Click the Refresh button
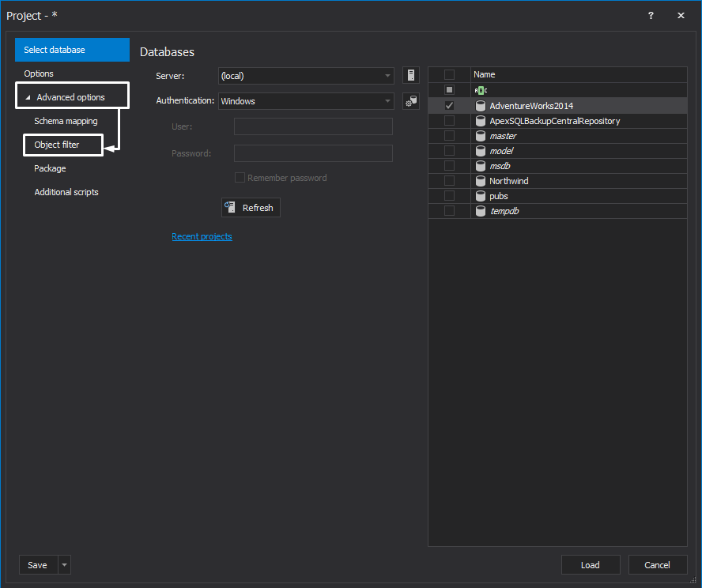Viewport: 702px width, 588px height. click(x=251, y=207)
